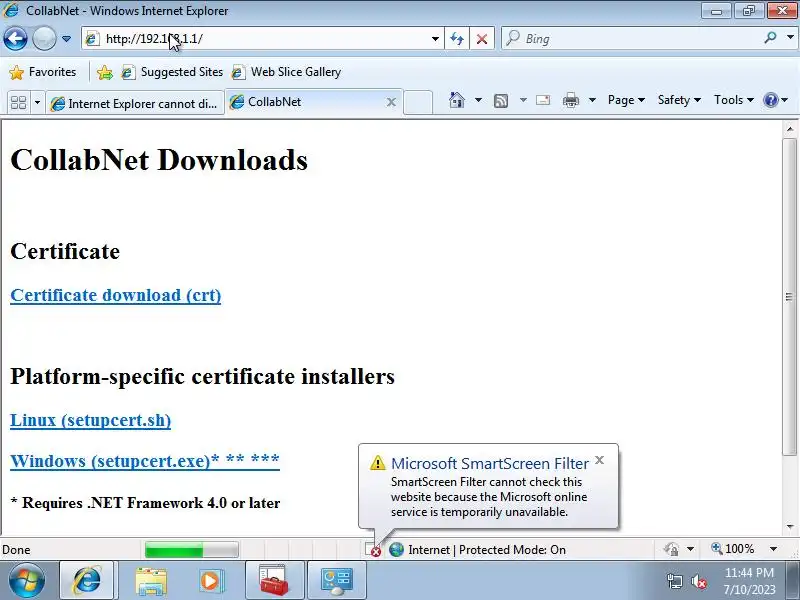This screenshot has height=600, width=800.
Task: Open a new blank tab
Action: pos(418,102)
